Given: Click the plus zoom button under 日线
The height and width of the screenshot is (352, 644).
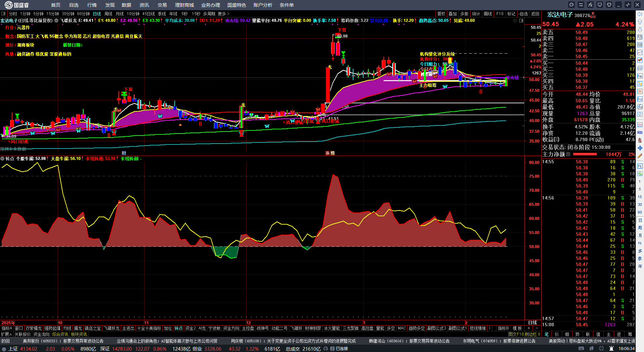Looking at the screenshot, I should tap(529, 328).
